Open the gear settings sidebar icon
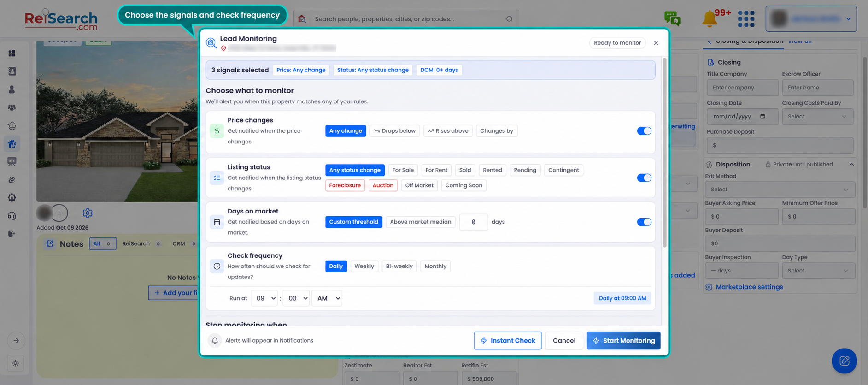Viewport: 868px width, 385px height. click(x=12, y=198)
